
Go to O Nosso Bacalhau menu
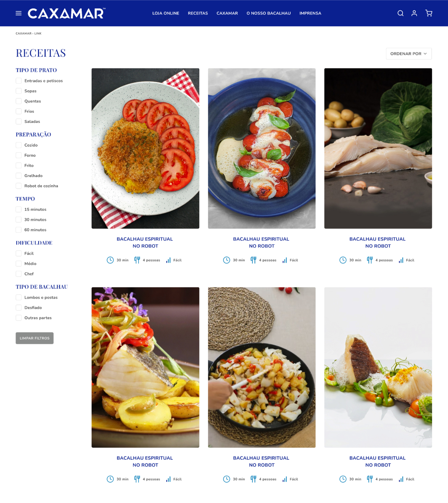point(268,13)
